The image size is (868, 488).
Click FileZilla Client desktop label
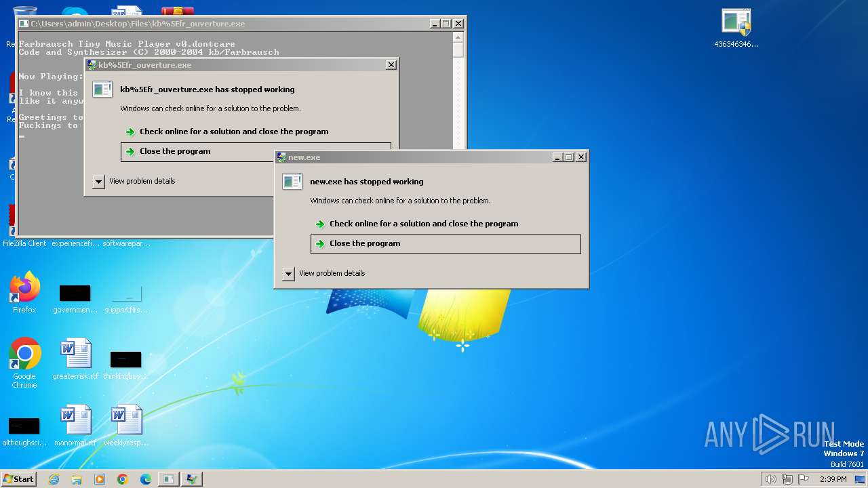click(x=24, y=243)
